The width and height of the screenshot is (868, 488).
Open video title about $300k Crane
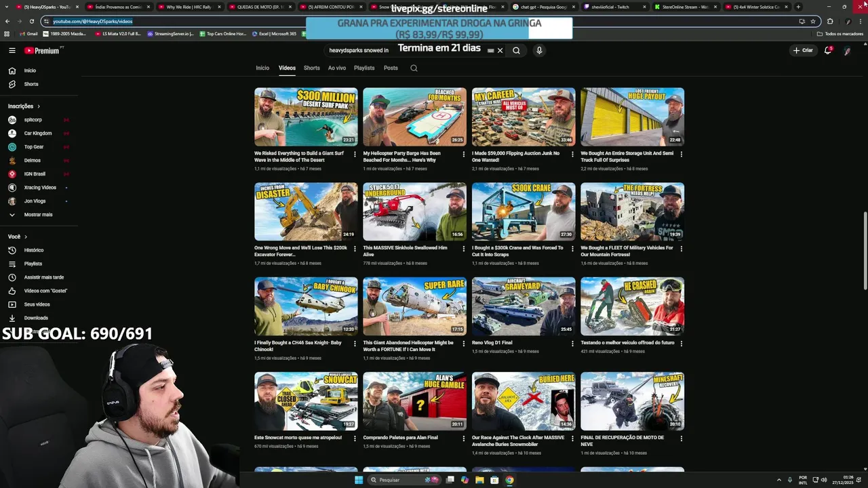click(x=517, y=251)
